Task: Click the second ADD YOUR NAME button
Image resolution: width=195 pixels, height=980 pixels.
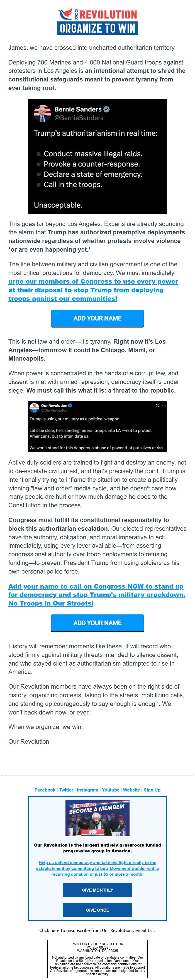Action: pos(97,623)
